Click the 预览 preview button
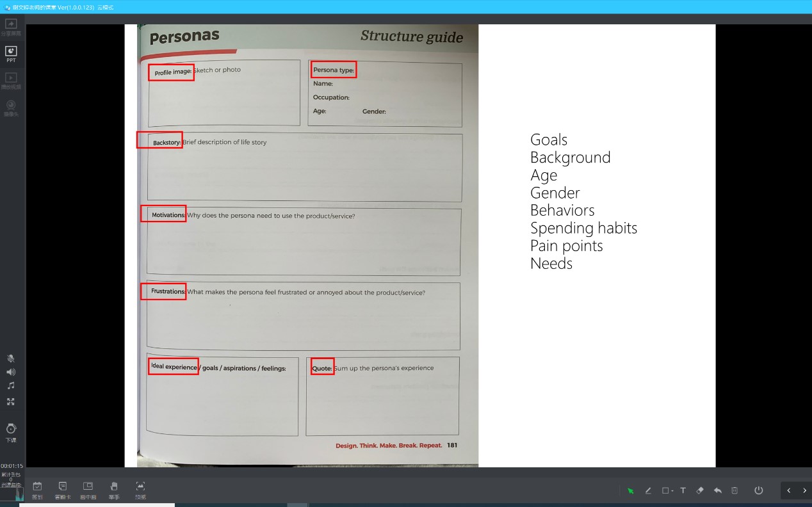This screenshot has width=812, height=507. (140, 491)
